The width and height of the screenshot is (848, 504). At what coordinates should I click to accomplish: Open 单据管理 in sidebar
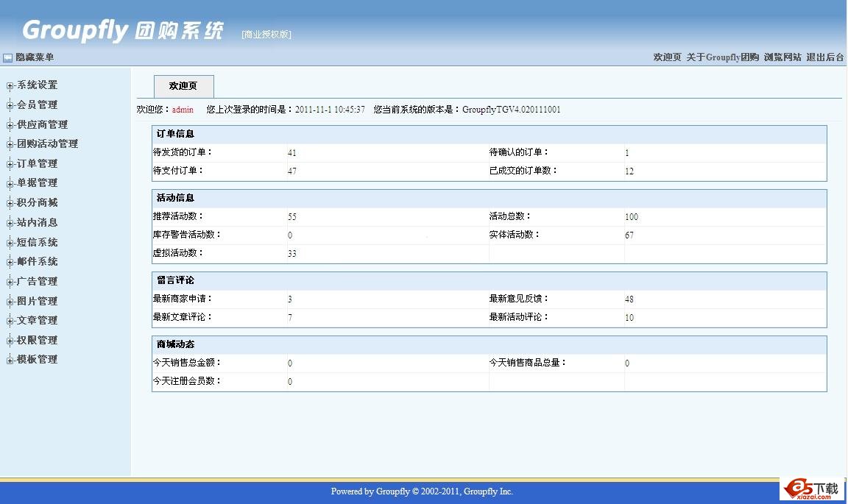[x=37, y=183]
